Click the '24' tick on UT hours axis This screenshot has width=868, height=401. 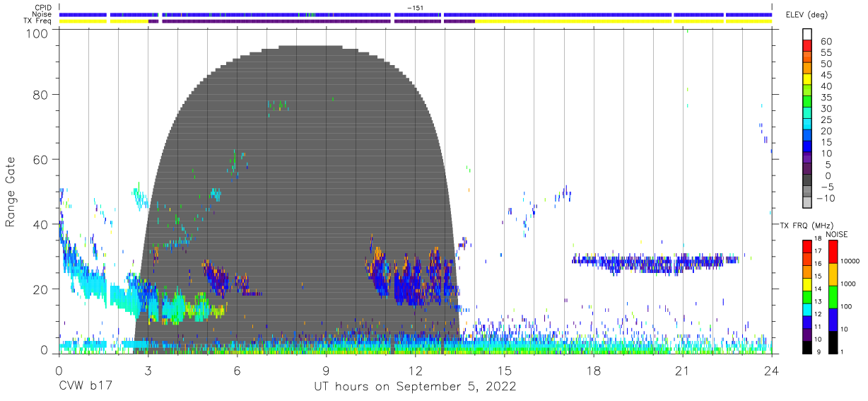point(771,371)
